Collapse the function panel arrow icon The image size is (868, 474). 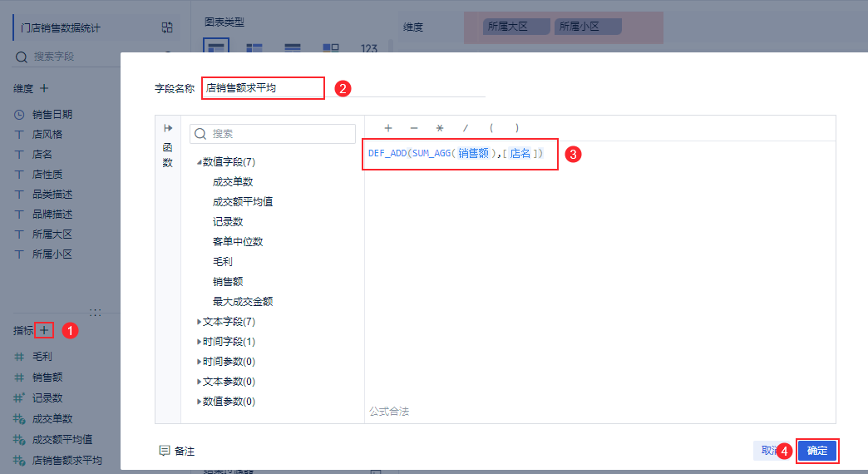[x=168, y=128]
